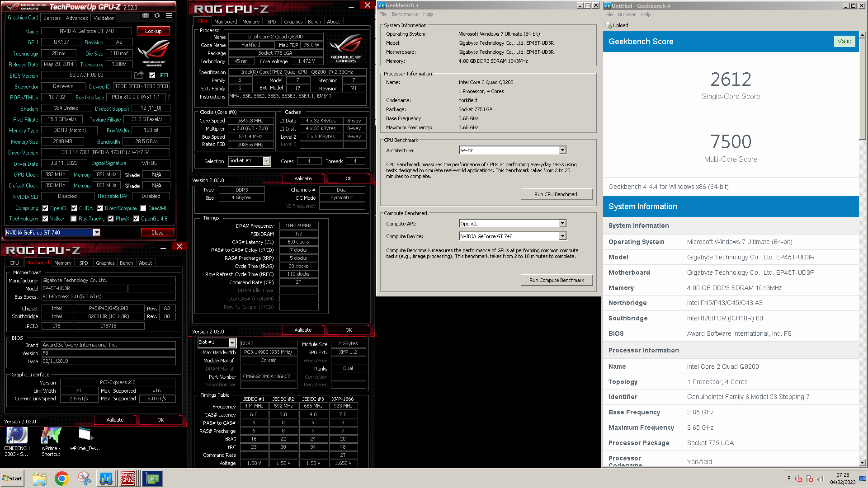Click the Start button
Viewport: 868px width, 488px height.
12,479
